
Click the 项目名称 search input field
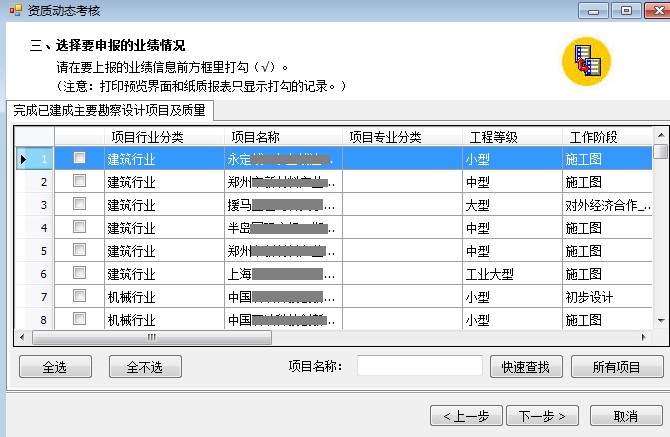[x=419, y=366]
